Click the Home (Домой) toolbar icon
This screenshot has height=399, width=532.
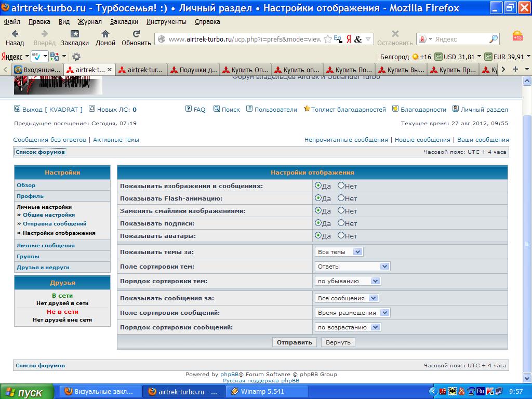(105, 34)
